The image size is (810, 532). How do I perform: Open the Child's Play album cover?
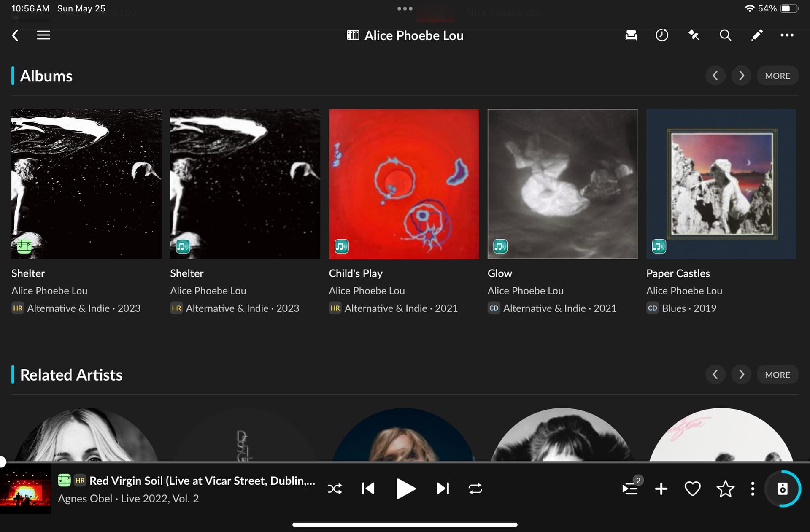pyautogui.click(x=404, y=184)
